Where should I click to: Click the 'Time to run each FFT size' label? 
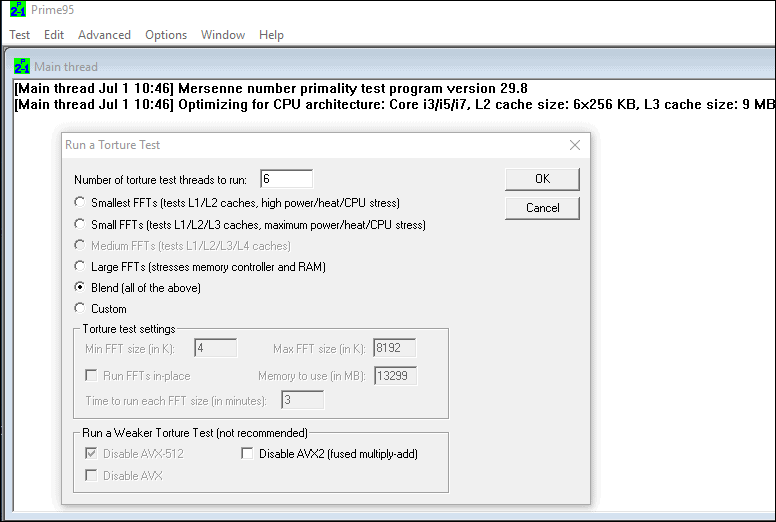tap(176, 401)
